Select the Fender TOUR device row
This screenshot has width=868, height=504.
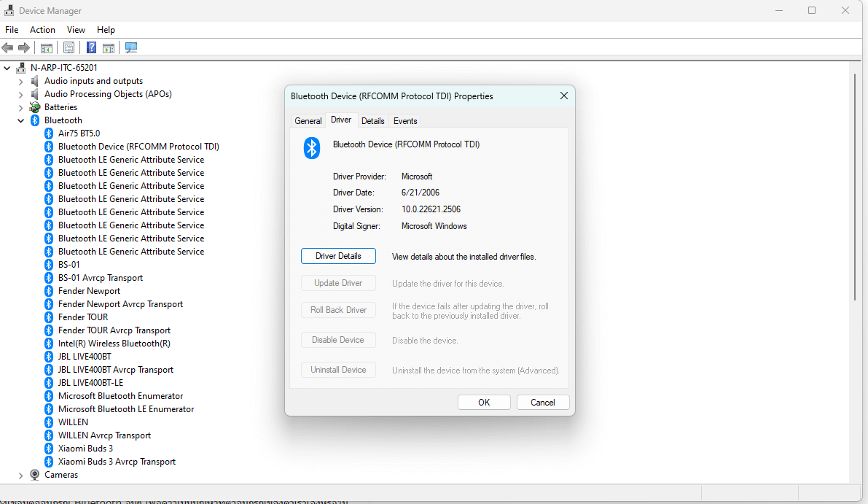point(83,317)
